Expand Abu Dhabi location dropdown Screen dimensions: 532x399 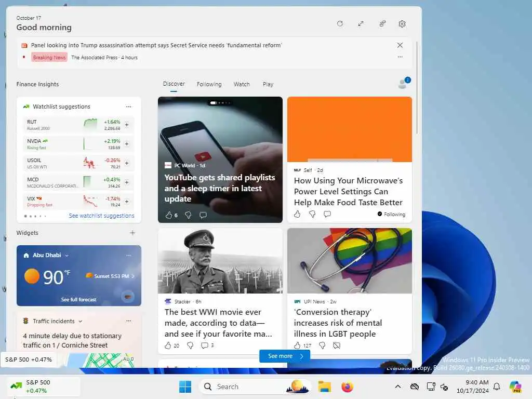(67, 256)
